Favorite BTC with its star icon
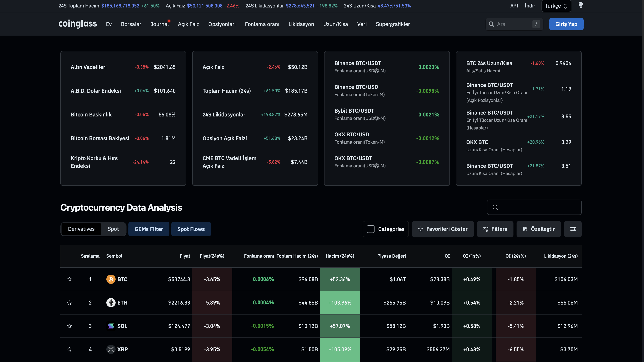The width and height of the screenshot is (644, 362). (x=70, y=279)
